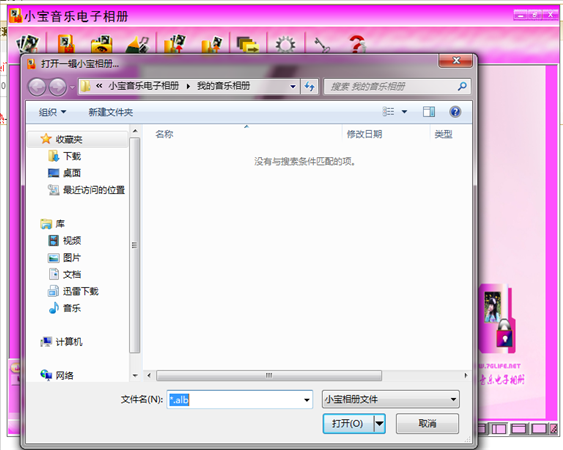The width and height of the screenshot is (563, 450).
Task: Click the orange album book toolbar icon
Action: pos(66,43)
